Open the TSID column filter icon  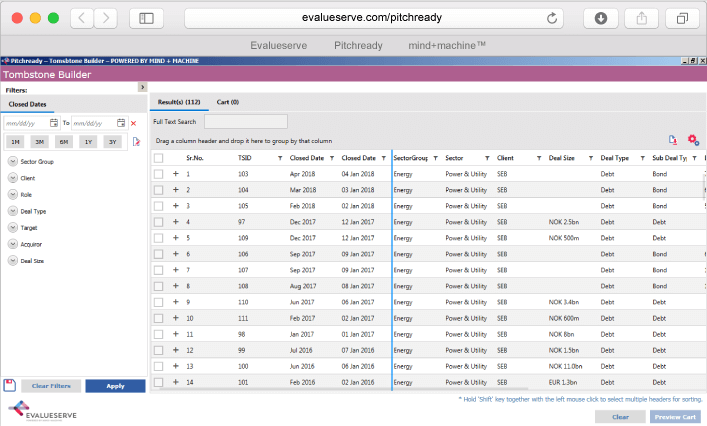pos(280,158)
